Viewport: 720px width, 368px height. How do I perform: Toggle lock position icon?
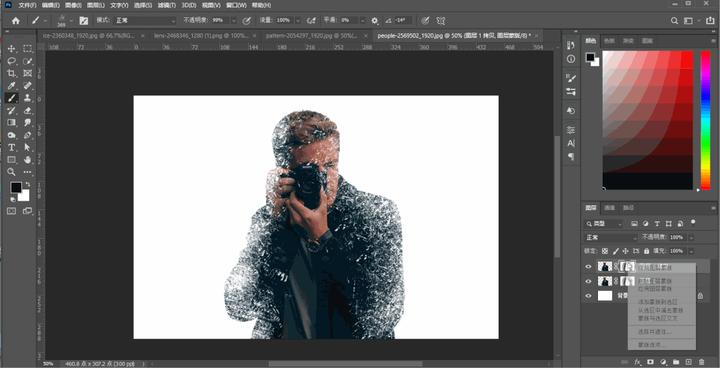point(625,251)
